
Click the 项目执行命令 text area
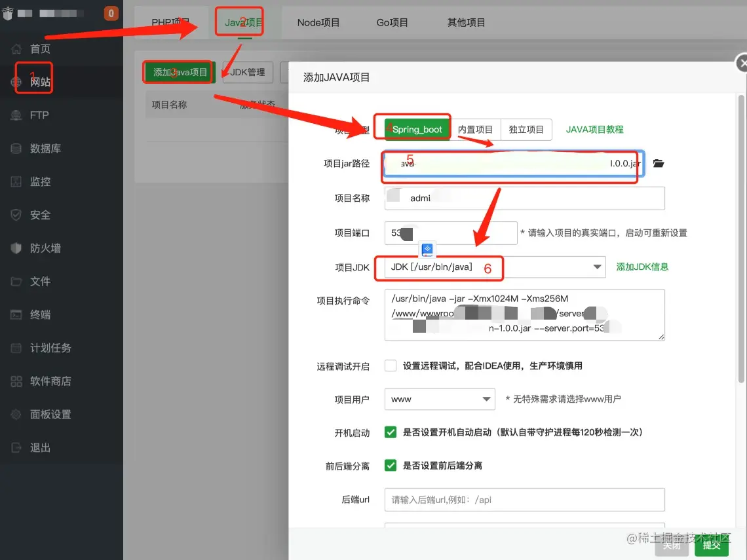tap(524, 315)
